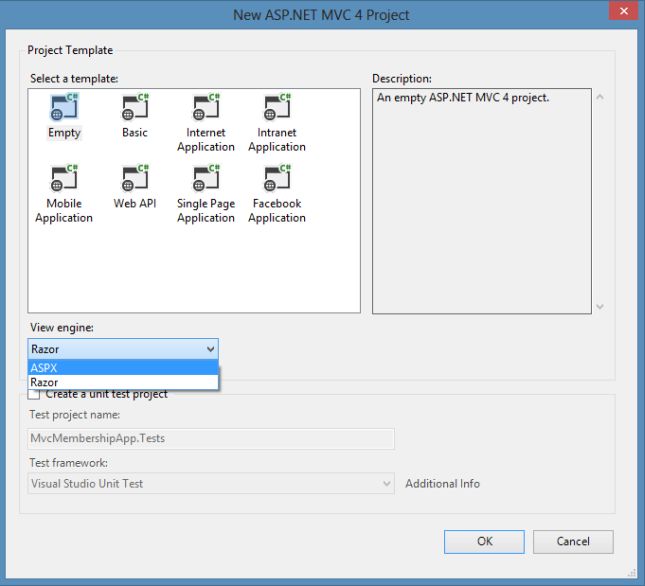Select the Intranet Application template icon
The width and height of the screenshot is (645, 586).
[x=277, y=107]
